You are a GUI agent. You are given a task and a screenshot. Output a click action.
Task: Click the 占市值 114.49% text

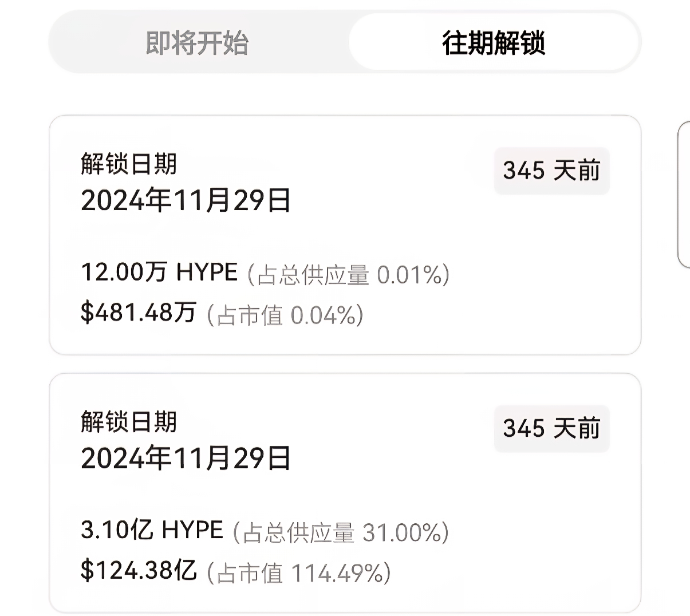[x=298, y=573]
